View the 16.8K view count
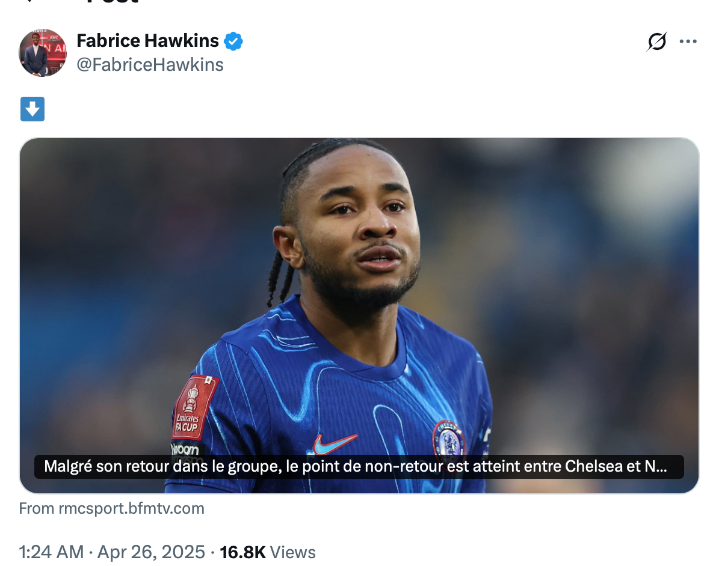 point(242,552)
